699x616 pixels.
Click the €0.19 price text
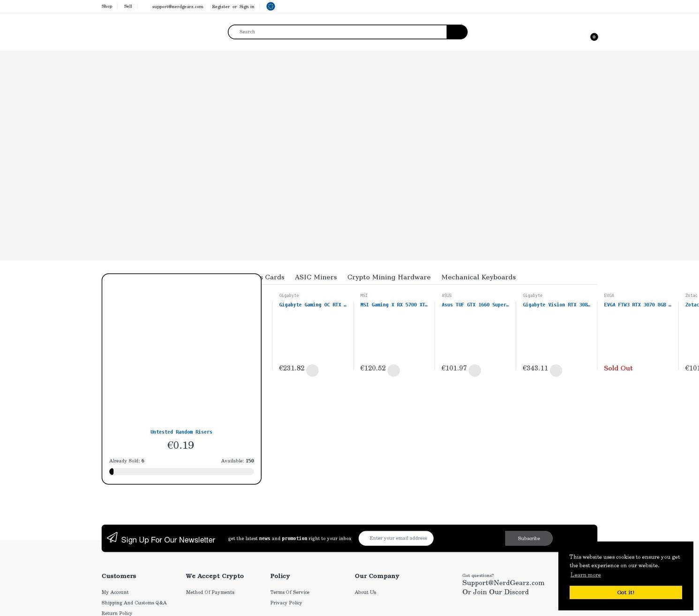pyautogui.click(x=180, y=445)
